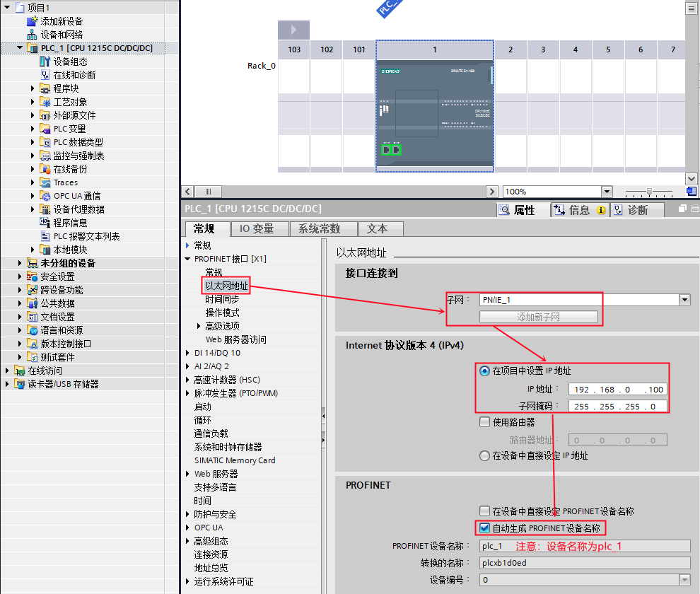Click the 外部源文件 icon
The image size is (700, 594).
45,115
